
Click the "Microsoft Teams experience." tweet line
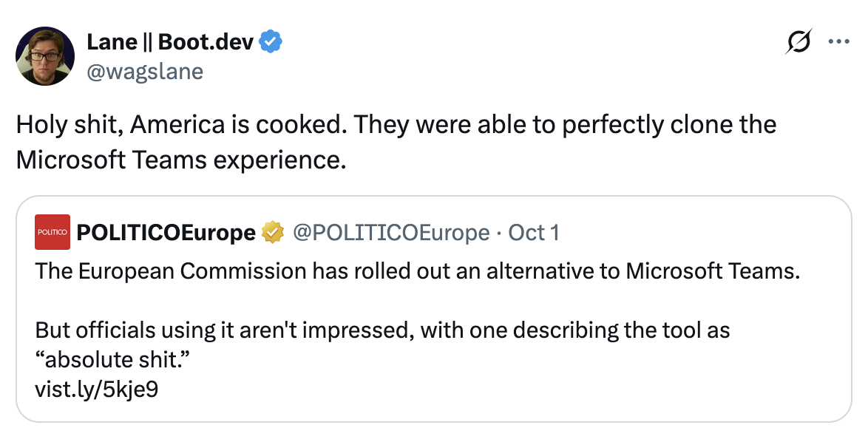pyautogui.click(x=181, y=160)
